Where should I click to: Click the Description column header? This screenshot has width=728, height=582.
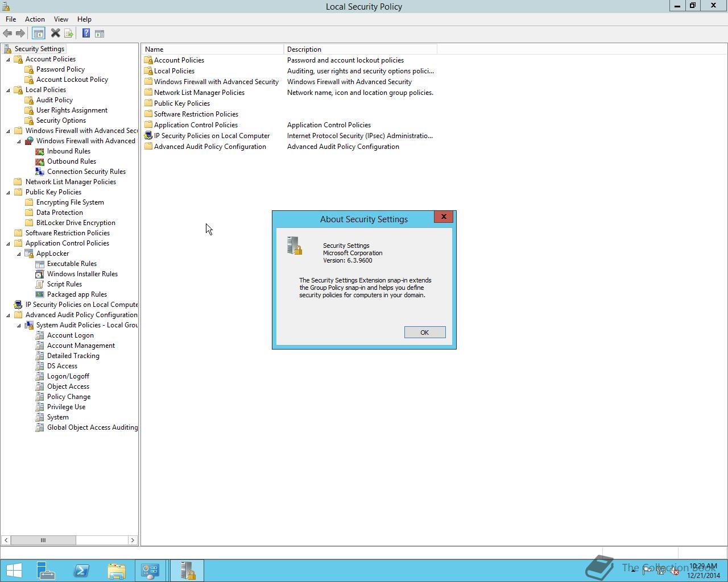(360, 49)
